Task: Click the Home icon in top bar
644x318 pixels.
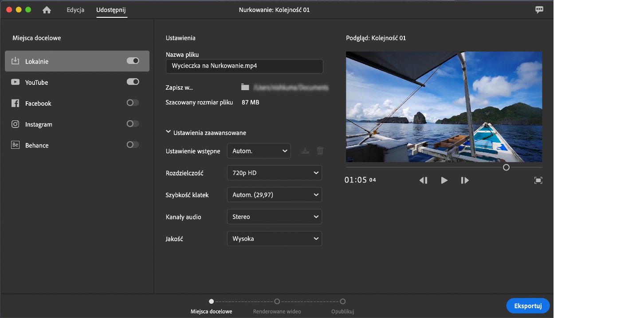Action: (x=47, y=10)
